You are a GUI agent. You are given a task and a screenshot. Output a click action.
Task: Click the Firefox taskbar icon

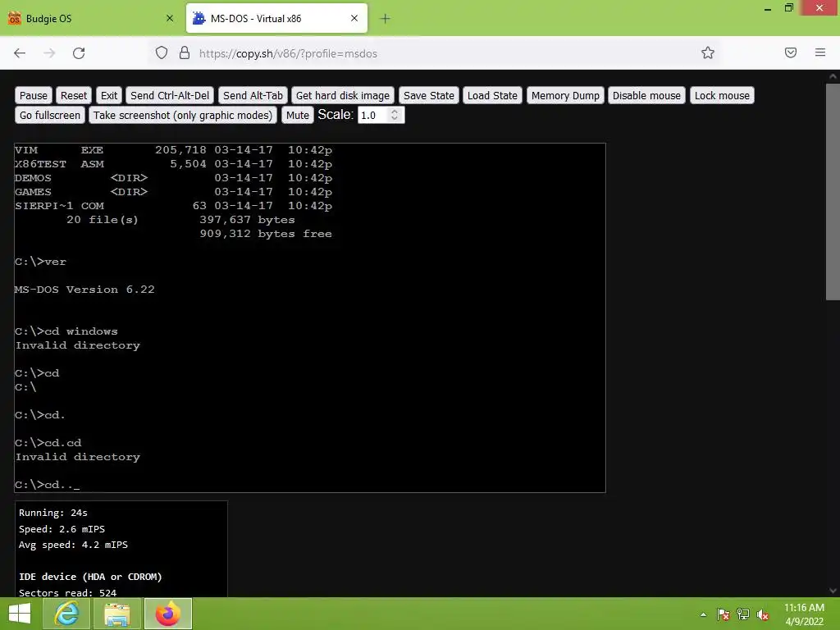[167, 614]
